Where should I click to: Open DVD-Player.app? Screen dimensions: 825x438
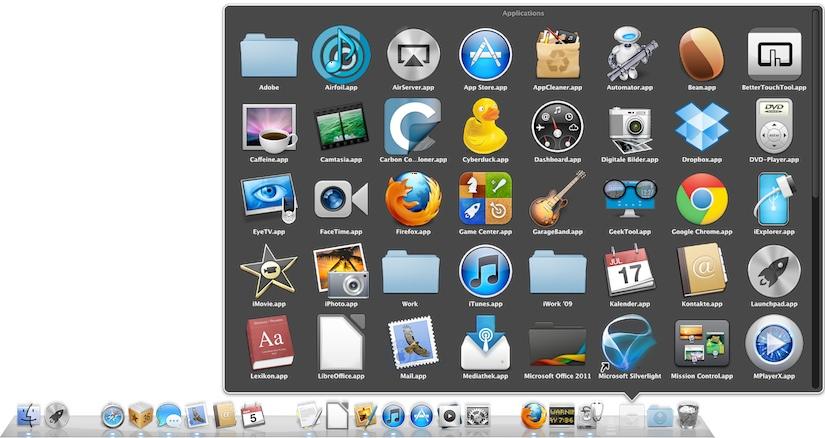click(x=774, y=127)
